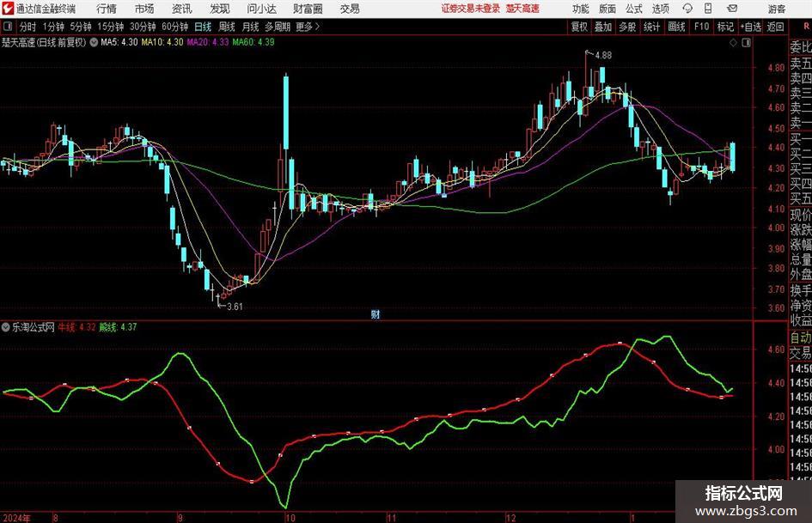
Task: Click the 返回 back button
Action: click(x=776, y=27)
